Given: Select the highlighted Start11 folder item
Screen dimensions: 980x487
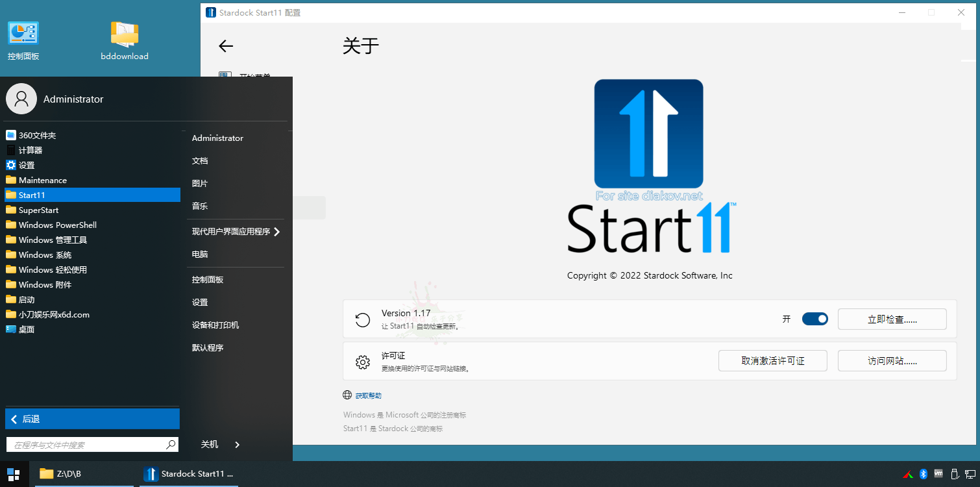Looking at the screenshot, I should [x=92, y=195].
